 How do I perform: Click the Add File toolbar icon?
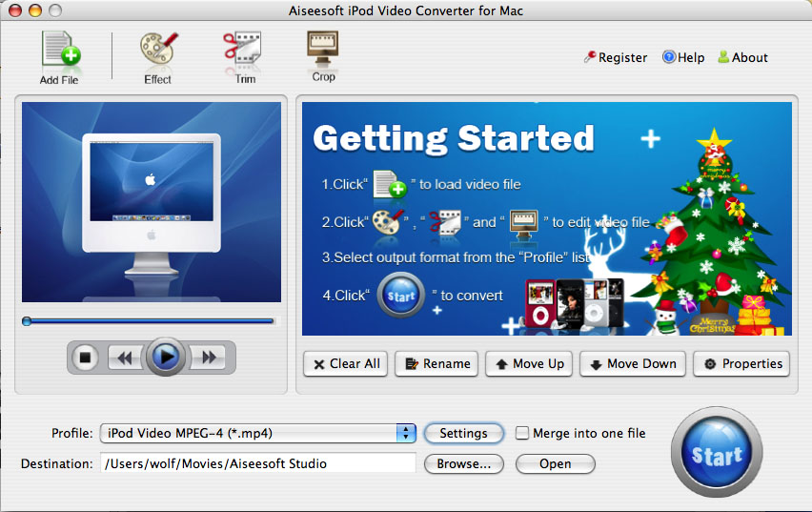click(x=59, y=51)
